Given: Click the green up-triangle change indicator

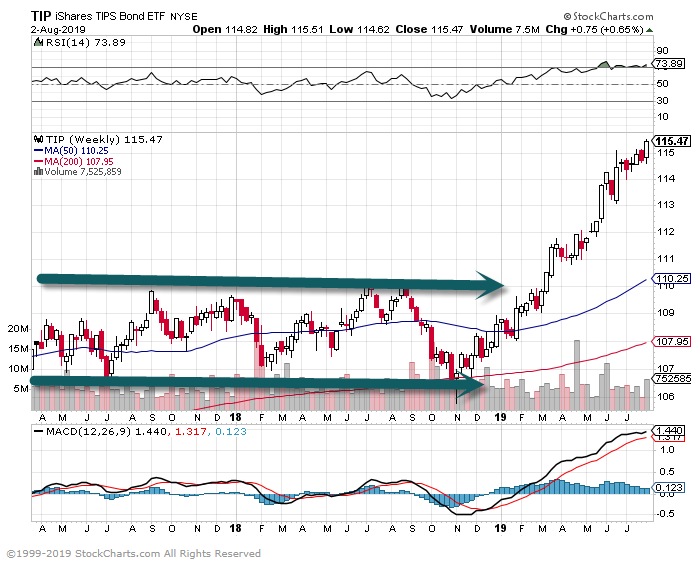Looking at the screenshot, I should (x=649, y=30).
